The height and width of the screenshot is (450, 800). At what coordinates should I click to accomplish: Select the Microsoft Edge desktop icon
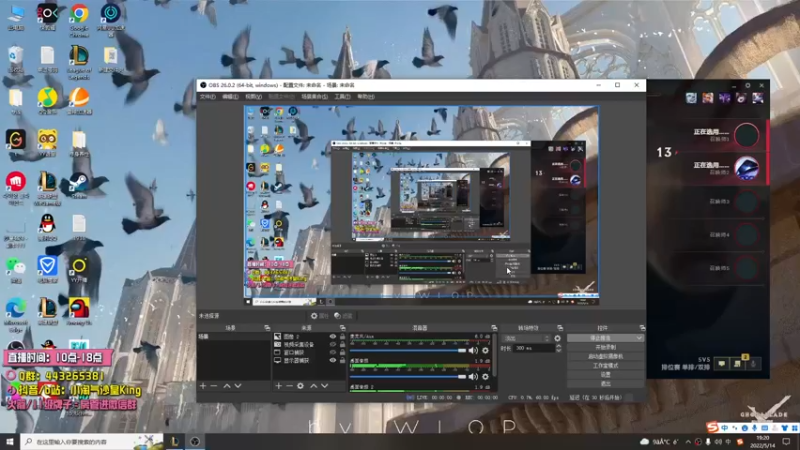click(16, 314)
